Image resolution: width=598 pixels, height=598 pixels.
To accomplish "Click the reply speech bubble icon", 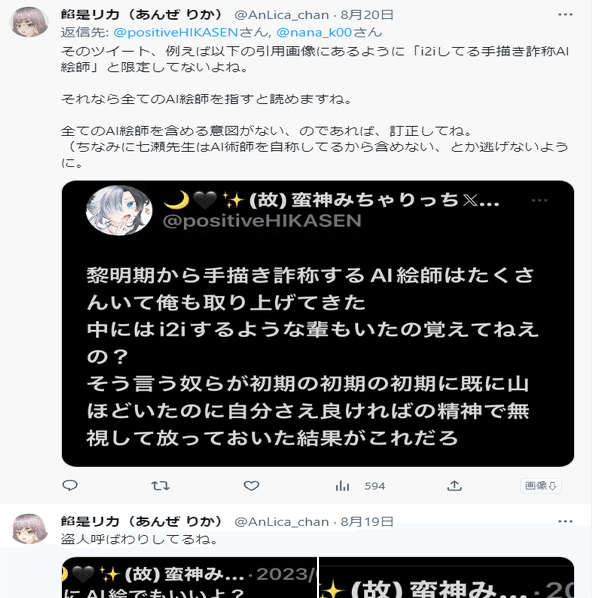I will (x=70, y=485).
